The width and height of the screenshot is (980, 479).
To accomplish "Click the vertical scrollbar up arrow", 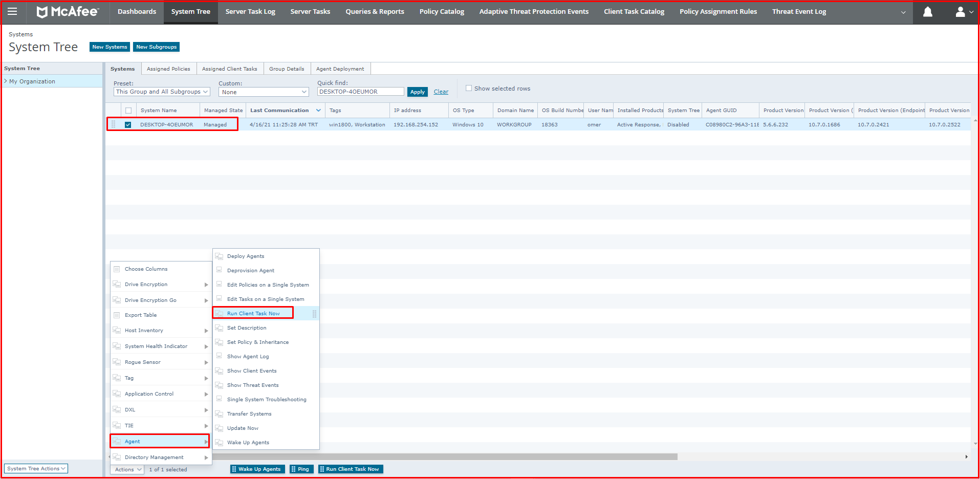I will pos(975,120).
